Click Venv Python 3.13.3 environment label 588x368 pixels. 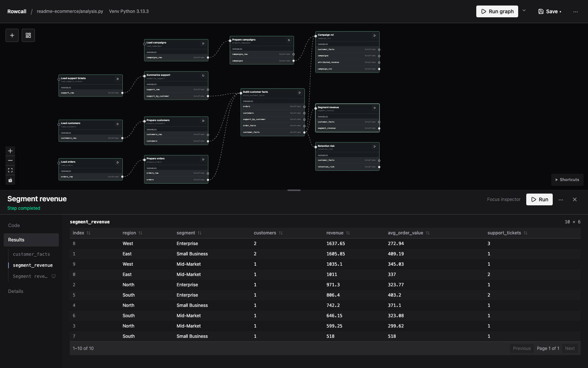point(129,11)
